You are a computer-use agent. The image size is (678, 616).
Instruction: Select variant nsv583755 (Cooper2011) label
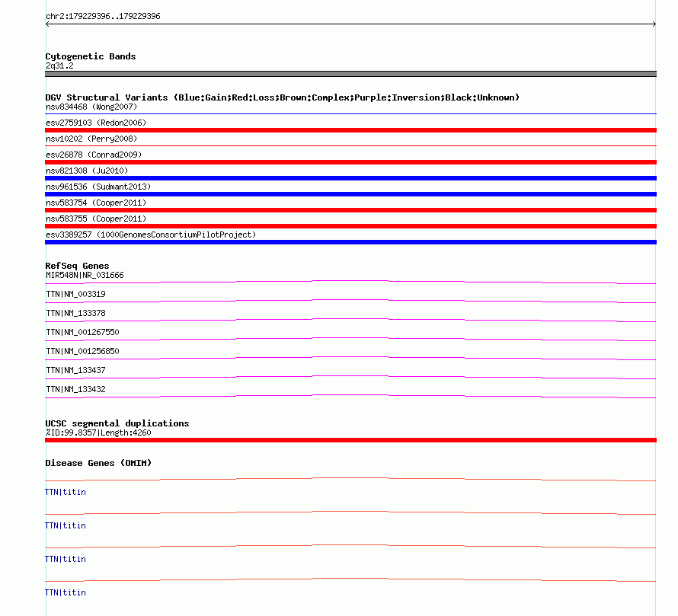click(x=96, y=219)
